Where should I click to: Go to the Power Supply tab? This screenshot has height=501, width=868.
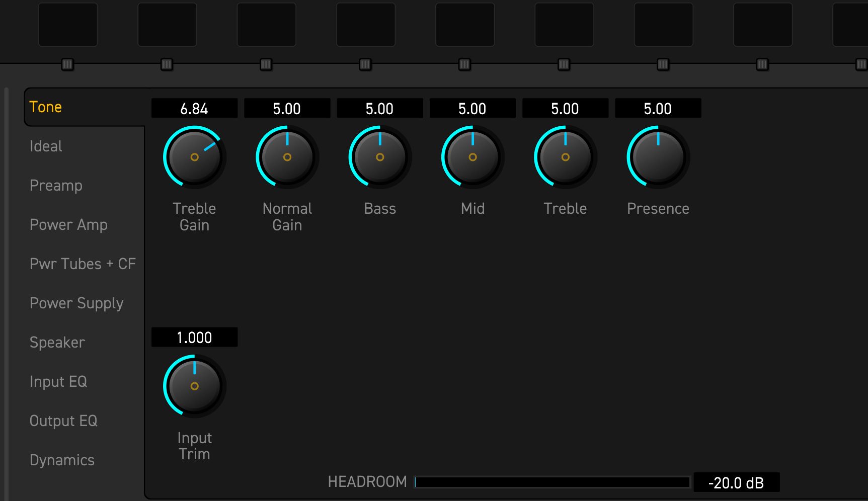[76, 303]
